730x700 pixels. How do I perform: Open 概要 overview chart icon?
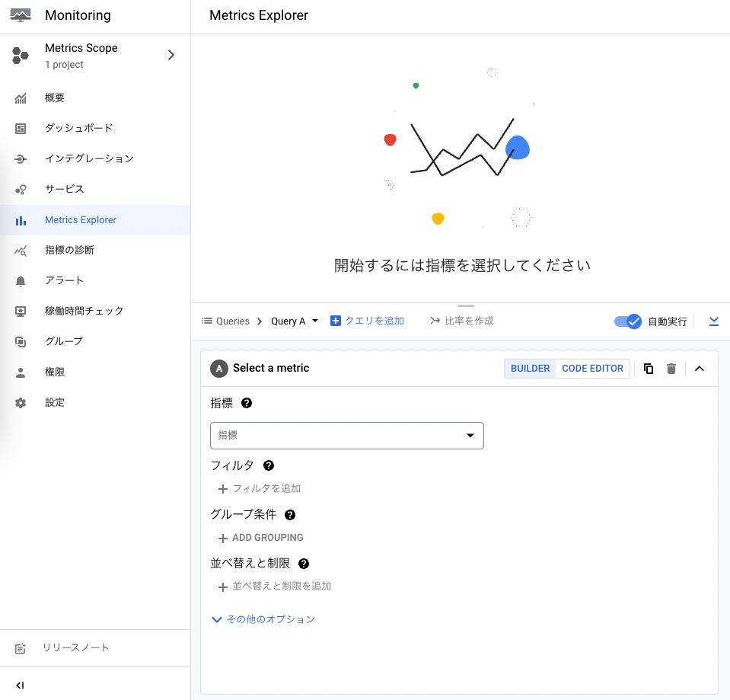tap(21, 98)
